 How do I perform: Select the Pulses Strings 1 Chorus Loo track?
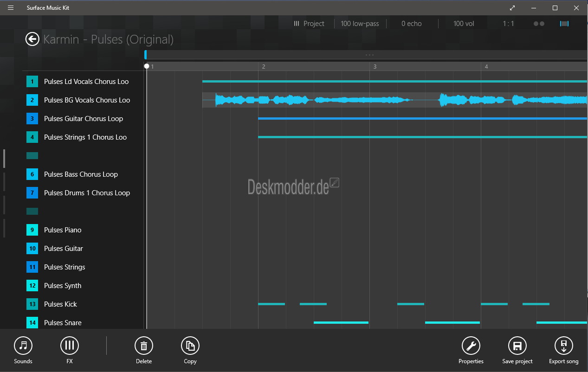click(85, 137)
